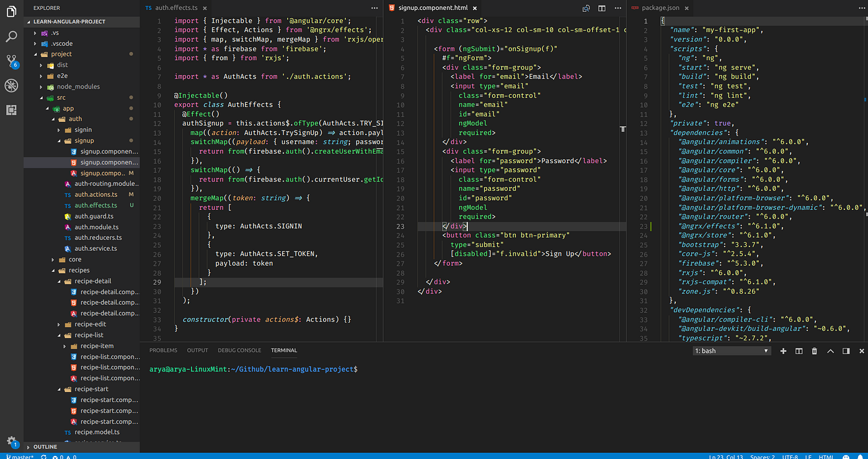
Task: Toggle terminal panel position to the side
Action: click(x=846, y=351)
